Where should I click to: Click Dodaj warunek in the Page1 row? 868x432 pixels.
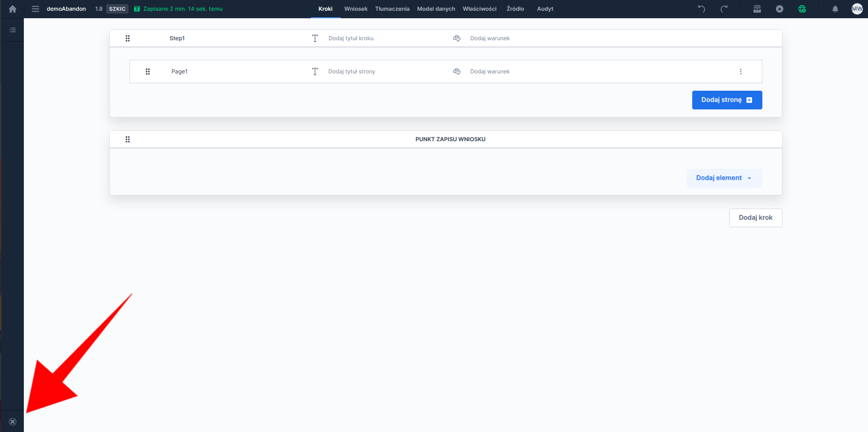pyautogui.click(x=489, y=72)
